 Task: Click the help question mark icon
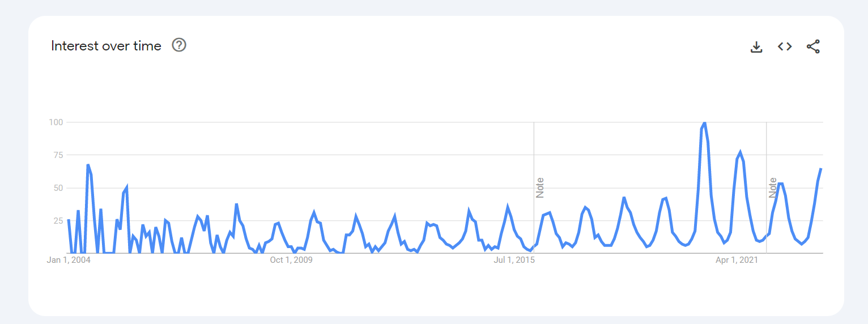point(179,45)
